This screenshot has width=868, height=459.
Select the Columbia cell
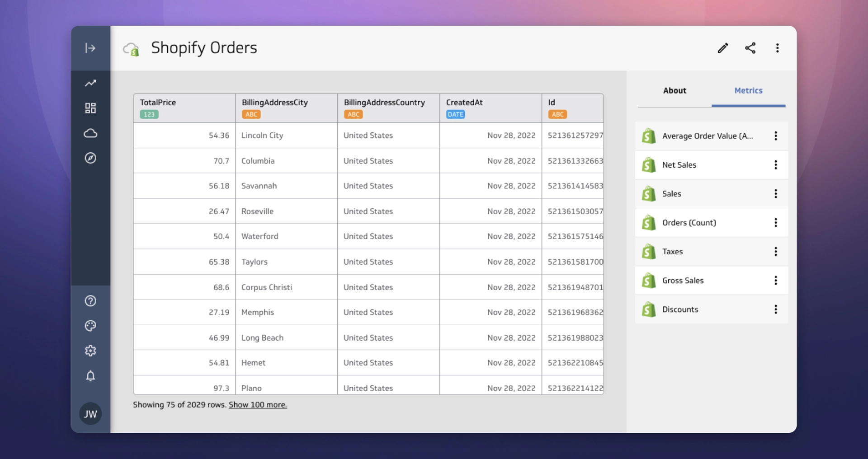pos(287,161)
